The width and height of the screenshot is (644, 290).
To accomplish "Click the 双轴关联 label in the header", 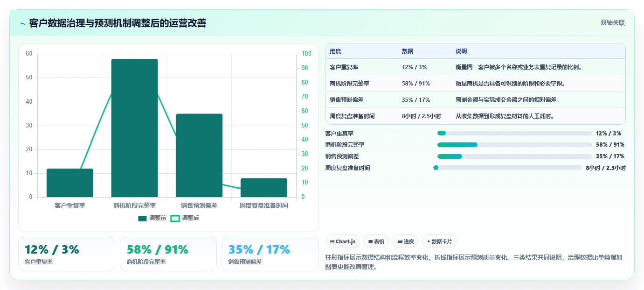I will click(x=612, y=23).
